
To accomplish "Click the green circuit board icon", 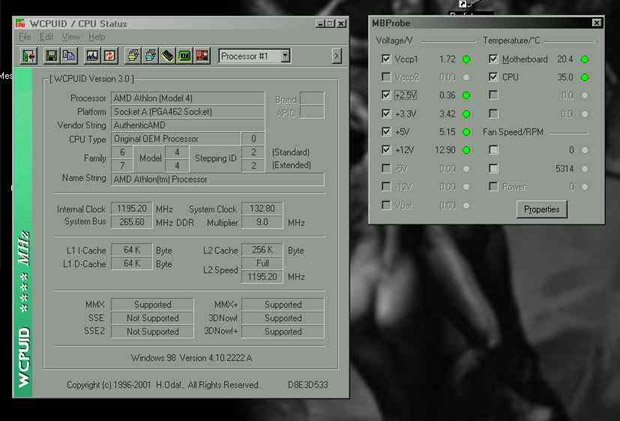I will 185,56.
